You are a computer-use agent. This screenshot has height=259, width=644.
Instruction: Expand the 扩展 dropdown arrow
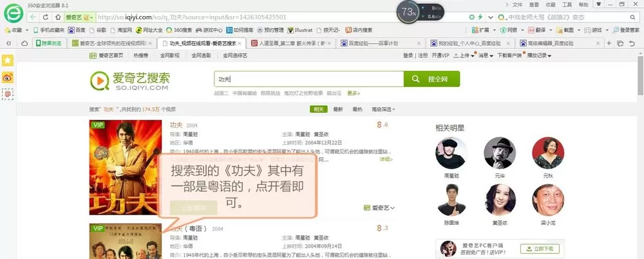(494, 30)
